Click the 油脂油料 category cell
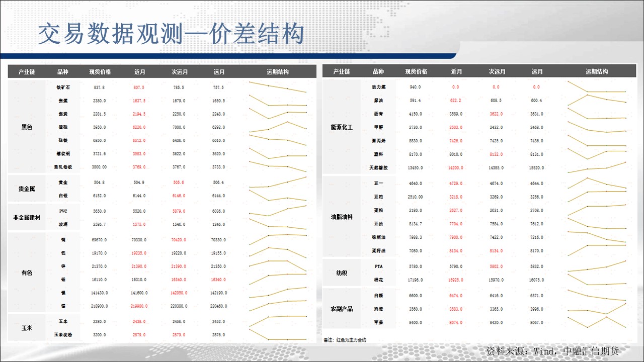 point(342,217)
